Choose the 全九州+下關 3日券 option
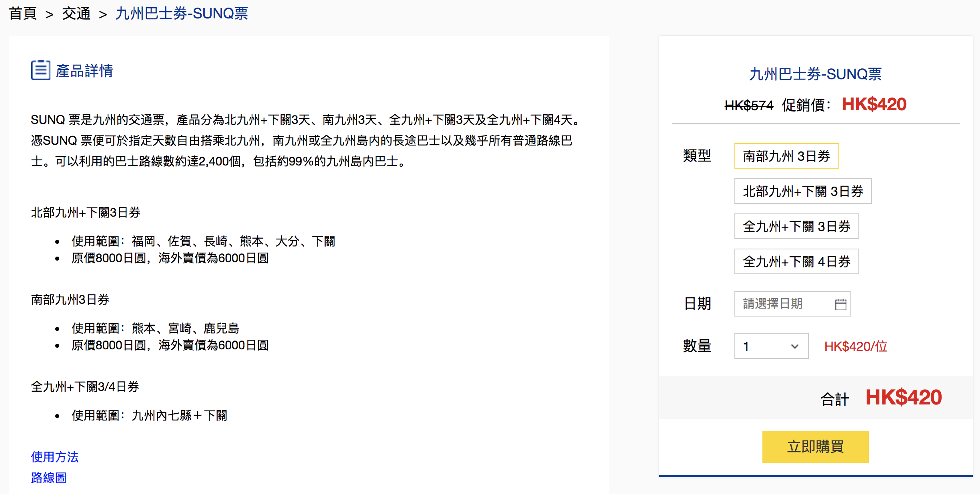Viewport: 980px width, 494px height. click(x=796, y=226)
